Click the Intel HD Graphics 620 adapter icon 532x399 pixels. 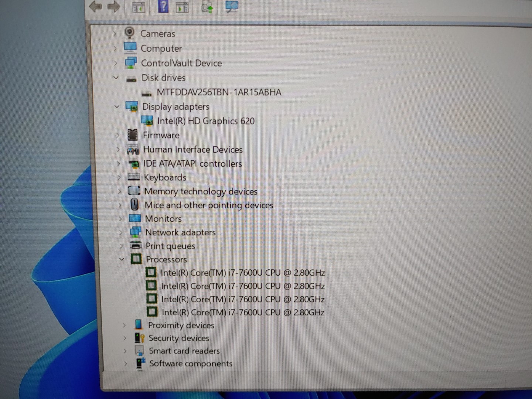point(147,120)
